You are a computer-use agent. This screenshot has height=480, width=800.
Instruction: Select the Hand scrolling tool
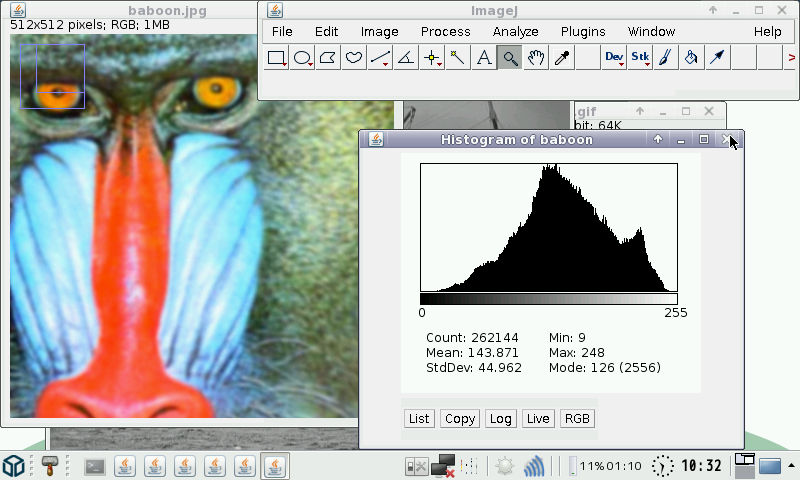coord(536,58)
